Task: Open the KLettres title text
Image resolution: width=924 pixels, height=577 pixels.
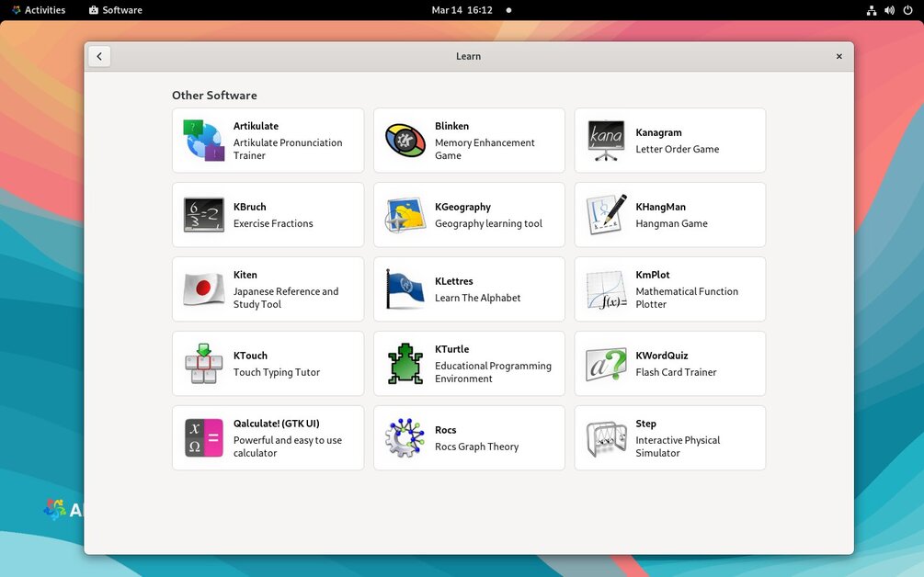Action: (454, 281)
